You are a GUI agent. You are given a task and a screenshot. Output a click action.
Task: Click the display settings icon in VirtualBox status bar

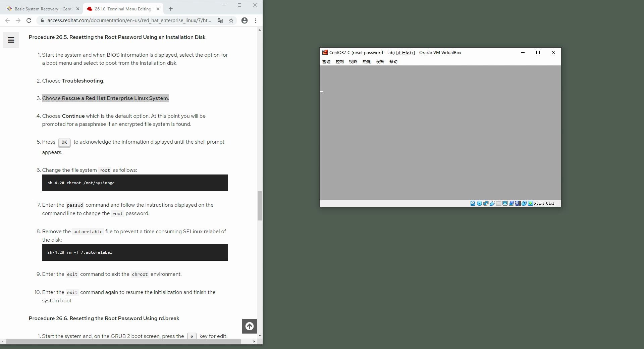(505, 203)
